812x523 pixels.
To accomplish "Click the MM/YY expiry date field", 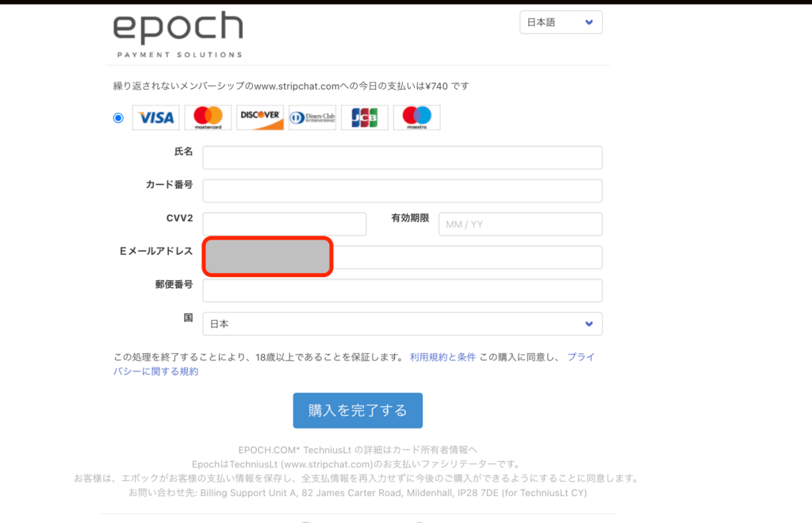I will pyautogui.click(x=519, y=224).
